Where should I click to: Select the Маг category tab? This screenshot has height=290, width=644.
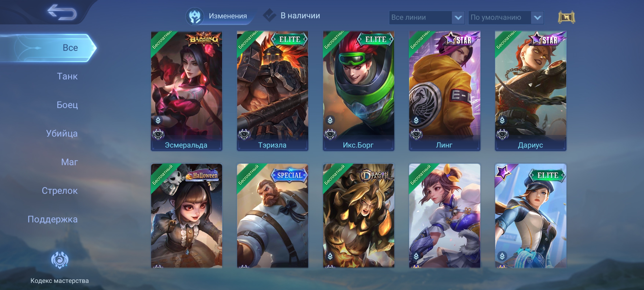69,162
